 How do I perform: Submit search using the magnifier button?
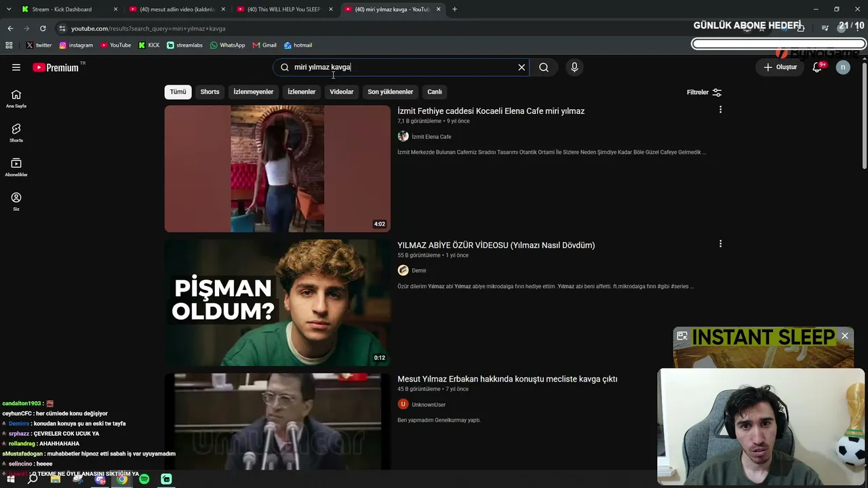544,67
